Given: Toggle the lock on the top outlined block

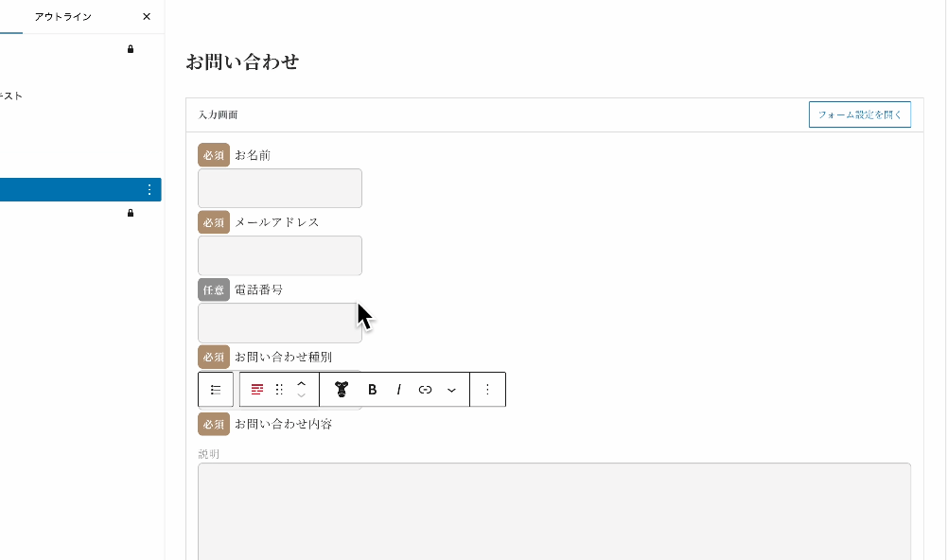Looking at the screenshot, I should click(131, 49).
